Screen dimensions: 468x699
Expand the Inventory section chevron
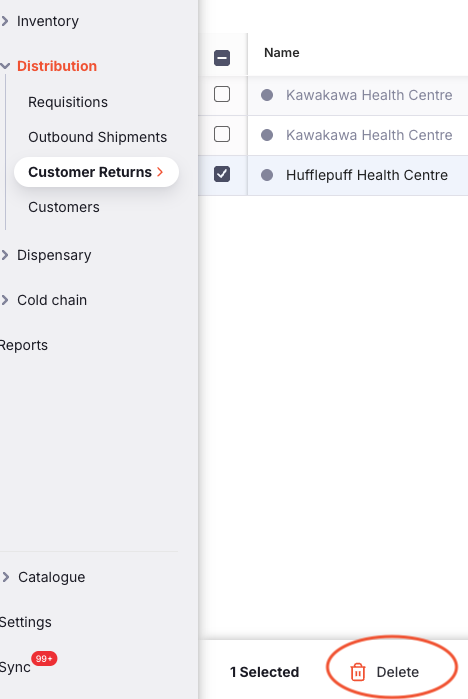pyautogui.click(x=5, y=21)
